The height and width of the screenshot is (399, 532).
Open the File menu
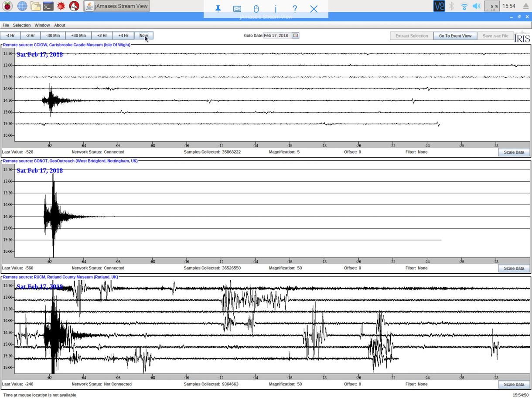pyautogui.click(x=6, y=25)
